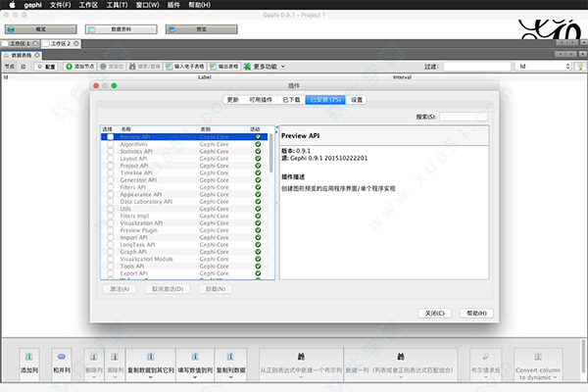Click the grayed 添加边 add edge button
The height and width of the screenshot is (392, 588).
tap(112, 67)
